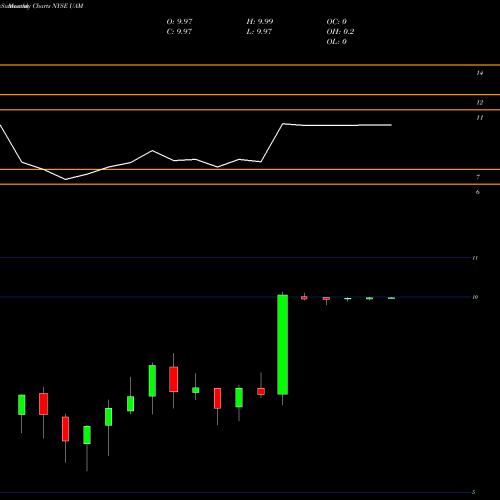Click the '10' price axis label
This screenshot has width=500, height=500.
(x=475, y=297)
